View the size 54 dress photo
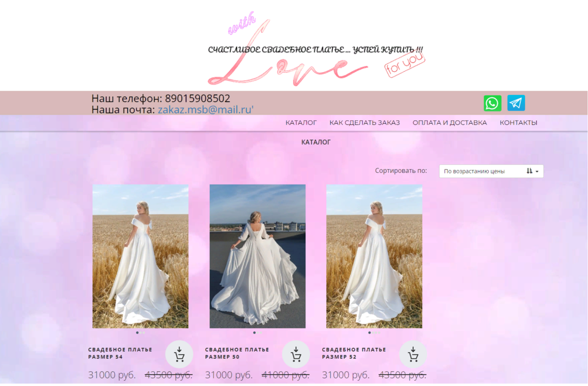Screen dimensions: 588x386 [x=140, y=256]
